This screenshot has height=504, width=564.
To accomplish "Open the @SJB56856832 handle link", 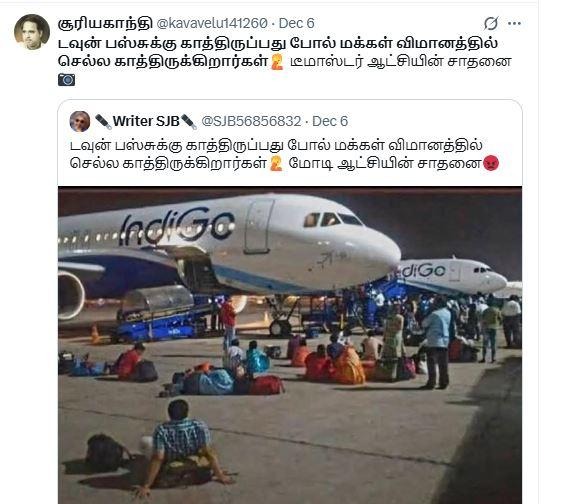I will click(x=251, y=121).
